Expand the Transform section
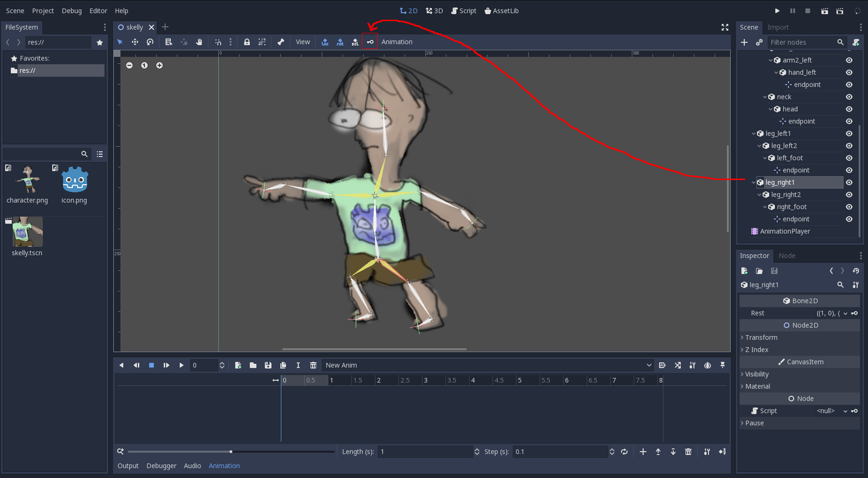This screenshot has height=478, width=868. 799,337
